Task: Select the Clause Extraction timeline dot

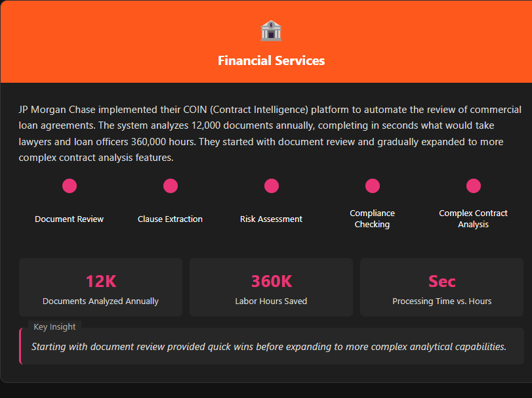Action: pyautogui.click(x=171, y=186)
